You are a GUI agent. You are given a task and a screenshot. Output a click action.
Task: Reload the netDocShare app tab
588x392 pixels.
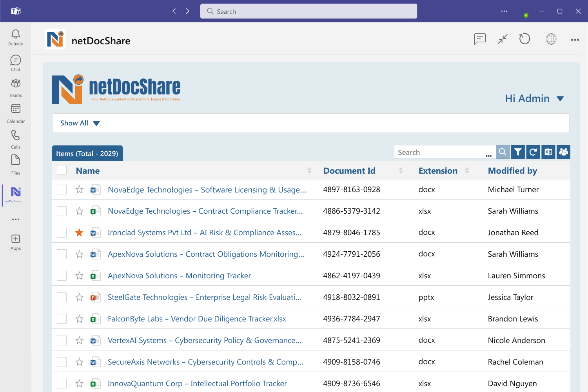tap(524, 39)
